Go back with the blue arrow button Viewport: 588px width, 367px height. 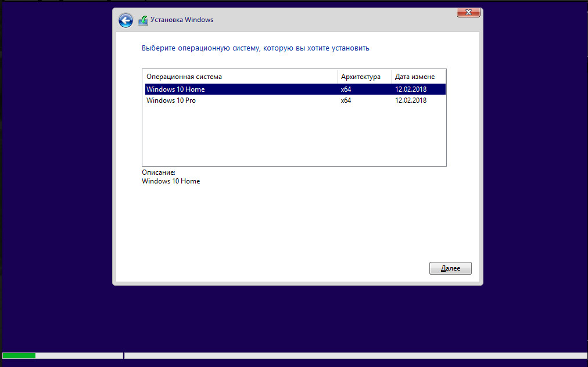coord(126,20)
